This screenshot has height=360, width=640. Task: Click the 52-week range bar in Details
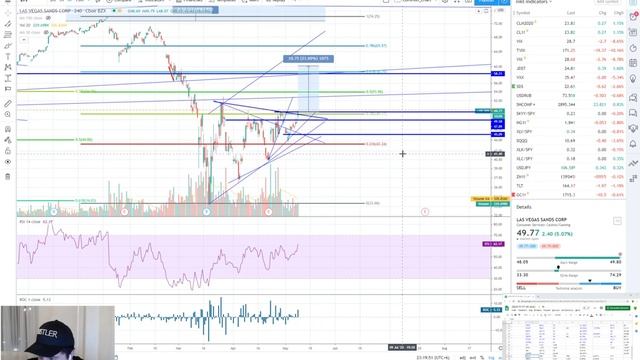[x=569, y=271]
